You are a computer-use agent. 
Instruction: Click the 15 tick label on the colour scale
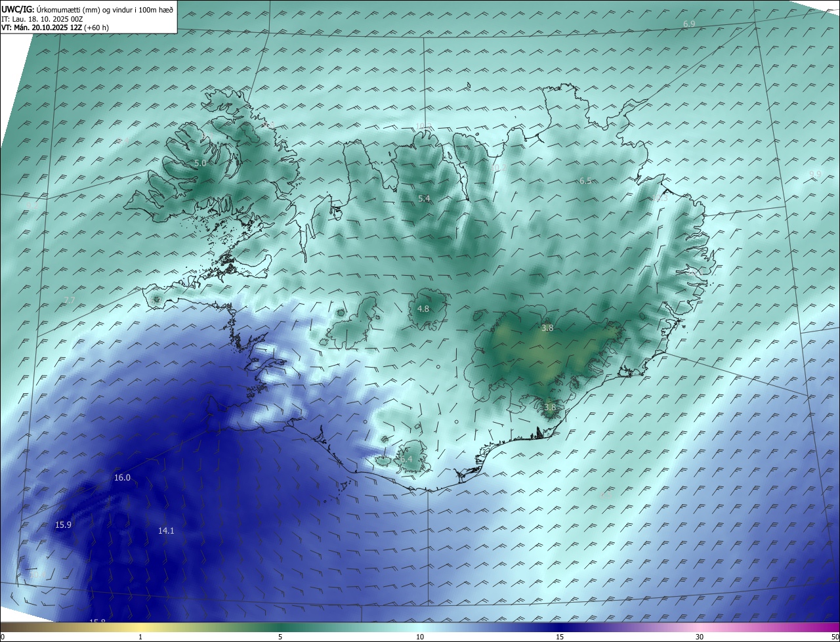tap(560, 637)
